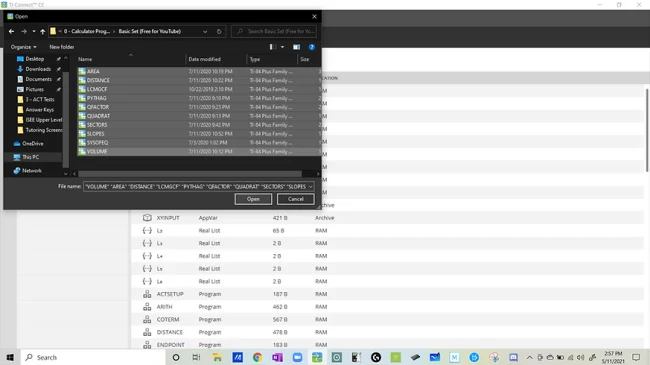Select the SLOPES file

[x=199, y=134]
